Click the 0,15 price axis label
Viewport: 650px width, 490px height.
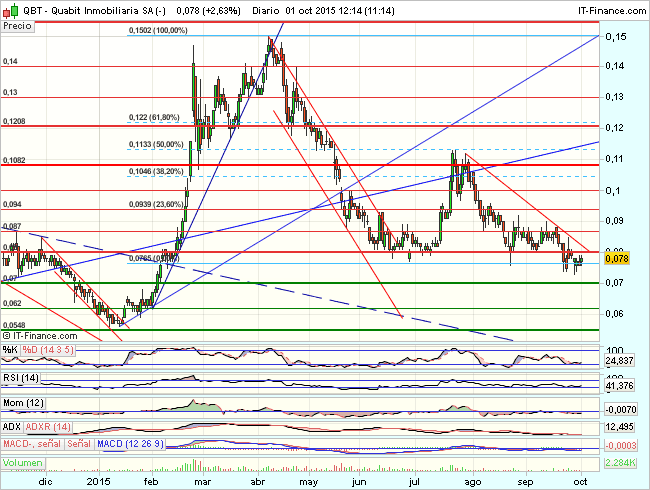[616, 37]
